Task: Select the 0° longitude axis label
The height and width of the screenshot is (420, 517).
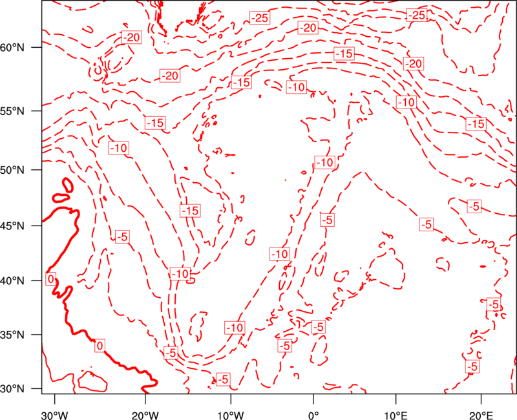Action: click(313, 415)
